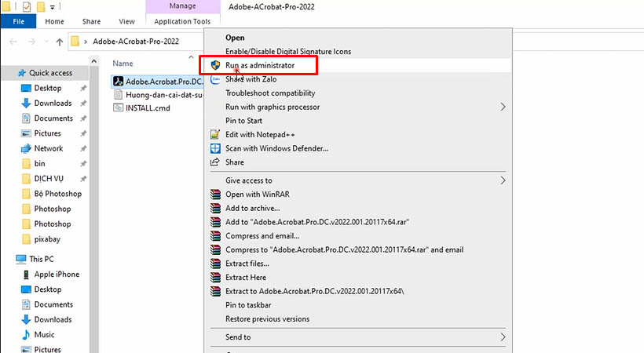Expand the Give access to submenu arrow
This screenshot has height=353, width=644.
click(x=503, y=180)
